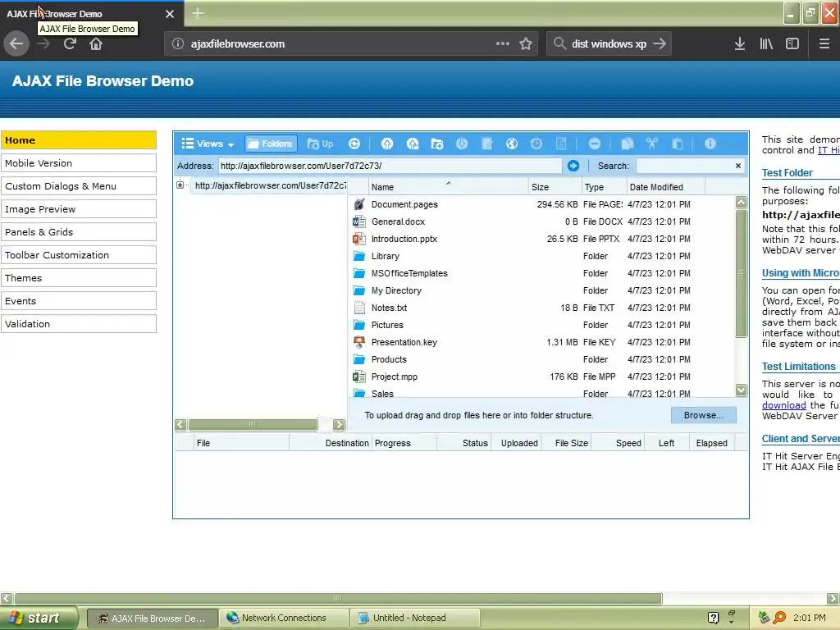This screenshot has width=840, height=630.
Task: Click the download arrow circle icon
Action: pos(462,144)
